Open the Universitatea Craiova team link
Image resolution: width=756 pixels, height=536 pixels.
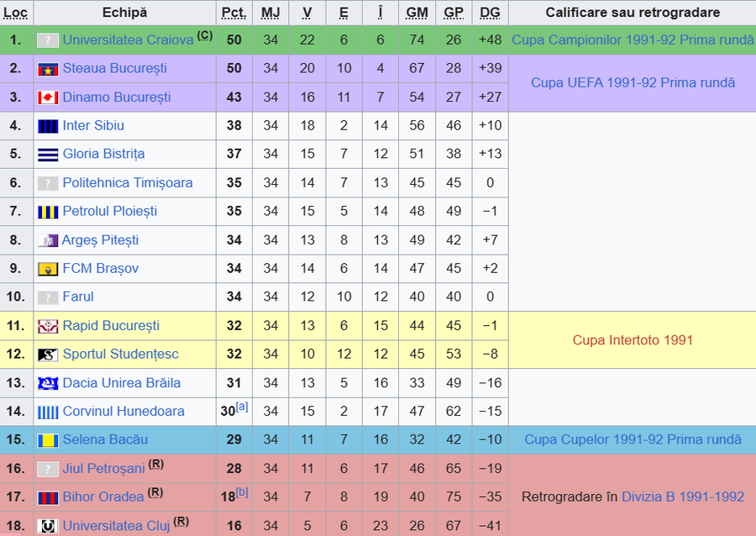tap(128, 40)
